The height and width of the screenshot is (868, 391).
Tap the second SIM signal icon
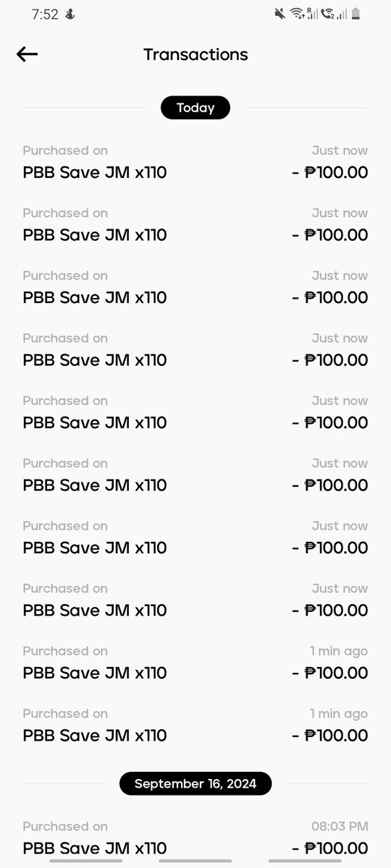[x=340, y=14]
